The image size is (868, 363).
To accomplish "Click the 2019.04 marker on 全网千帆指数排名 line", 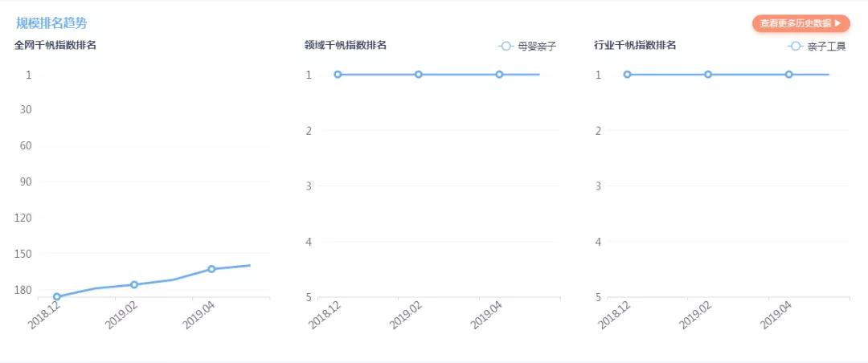I will coord(211,269).
